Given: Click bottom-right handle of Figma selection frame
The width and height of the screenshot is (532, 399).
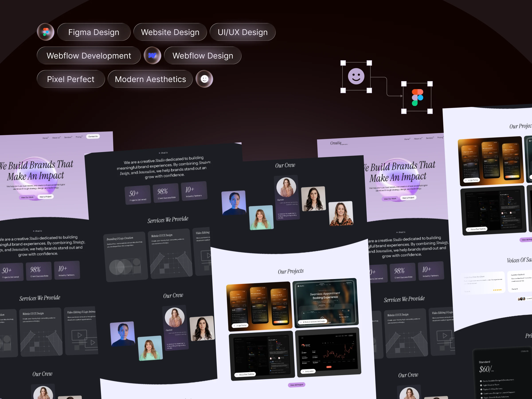Looking at the screenshot, I should coord(430,111).
